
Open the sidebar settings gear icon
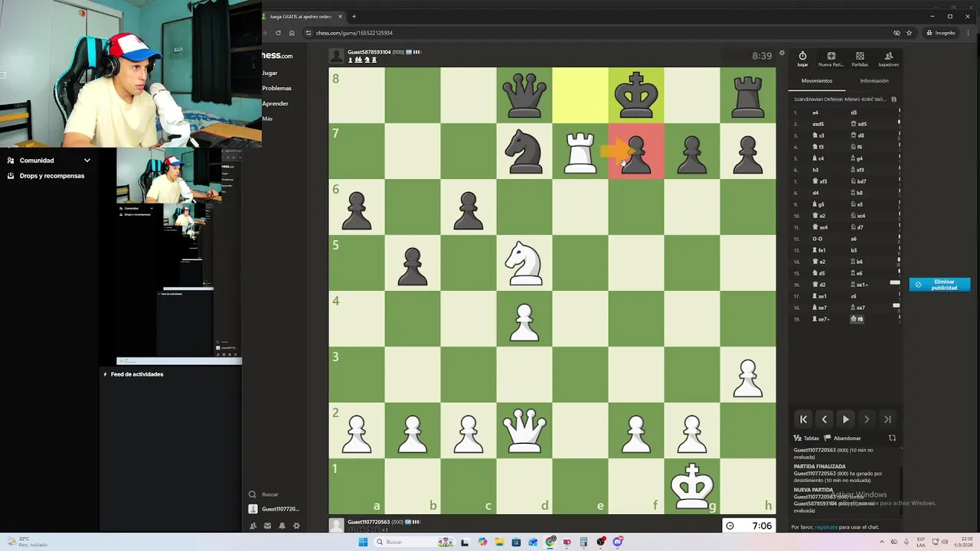point(296,526)
